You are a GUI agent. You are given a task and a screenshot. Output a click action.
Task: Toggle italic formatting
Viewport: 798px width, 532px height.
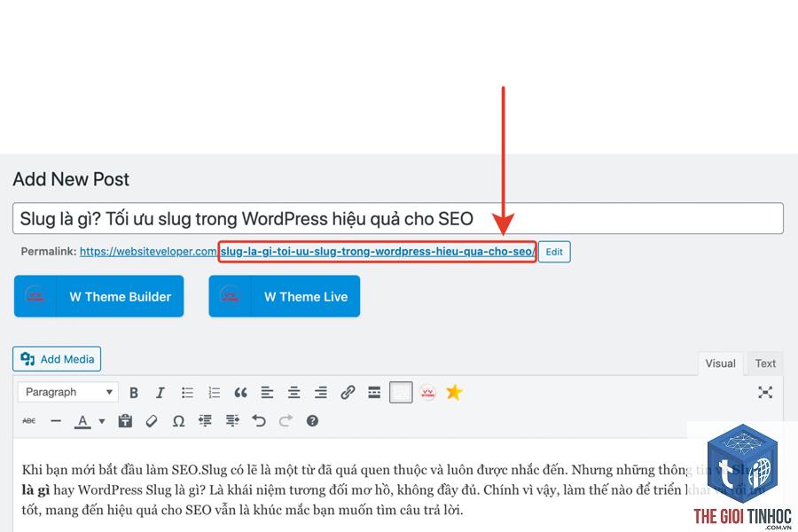[x=160, y=393]
